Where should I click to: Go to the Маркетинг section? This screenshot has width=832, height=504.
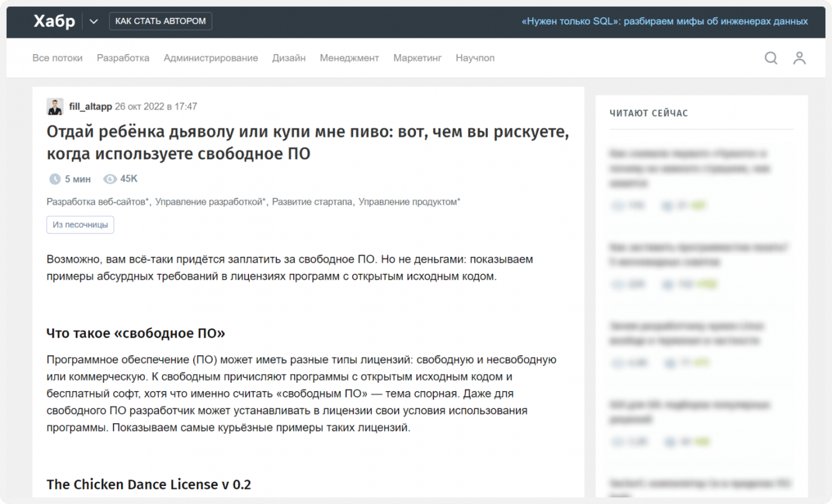tap(417, 58)
